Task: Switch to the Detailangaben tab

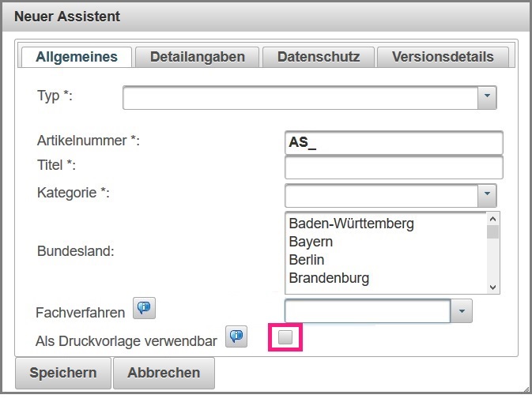Action: [198, 57]
